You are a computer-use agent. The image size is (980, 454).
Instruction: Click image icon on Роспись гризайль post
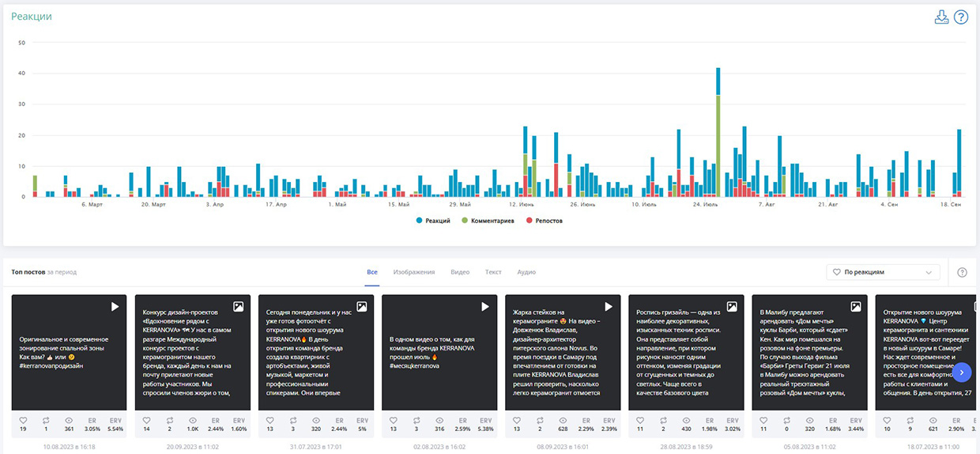click(732, 306)
